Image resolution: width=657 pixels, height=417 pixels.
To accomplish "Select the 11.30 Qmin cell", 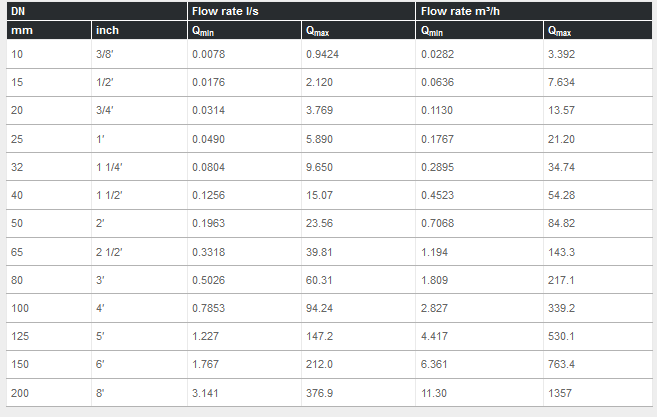I will (435, 394).
